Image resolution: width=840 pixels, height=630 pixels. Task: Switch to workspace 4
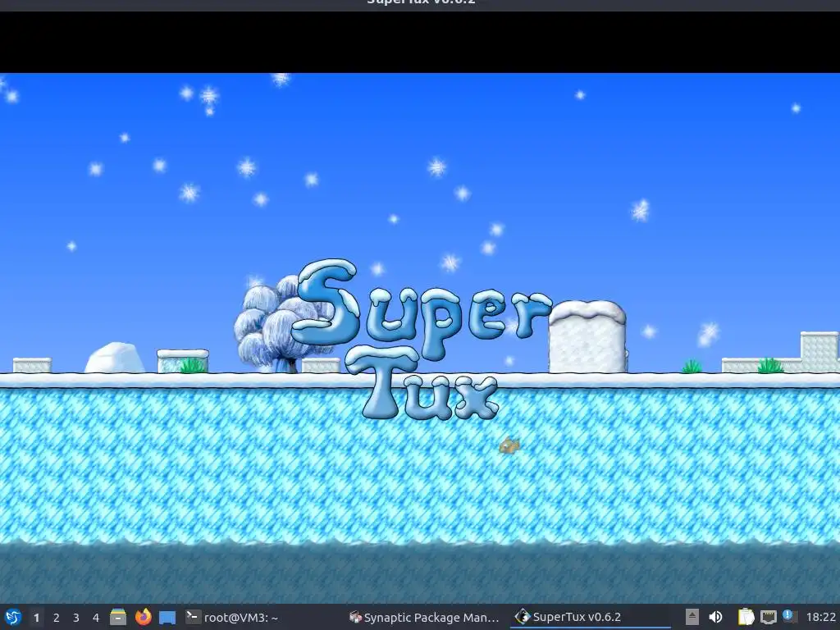[96, 618]
